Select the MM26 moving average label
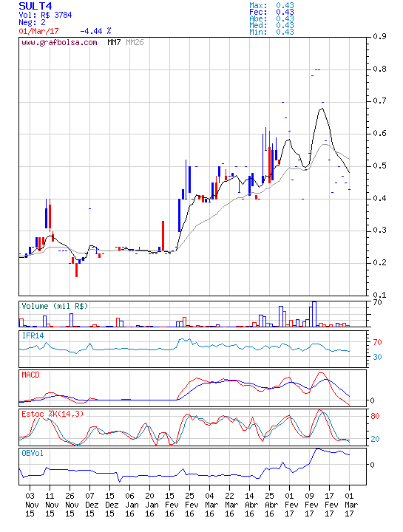Viewport: 403px width, 532px height. click(x=135, y=42)
